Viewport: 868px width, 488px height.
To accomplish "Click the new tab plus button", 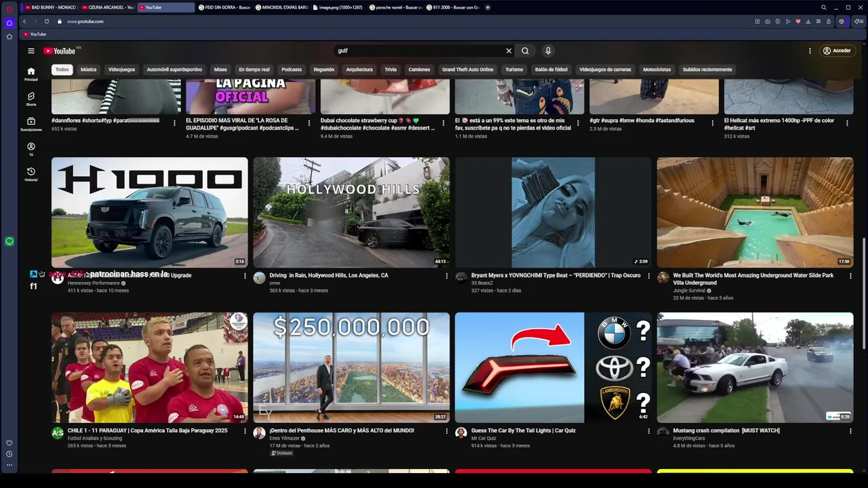I will click(488, 7).
